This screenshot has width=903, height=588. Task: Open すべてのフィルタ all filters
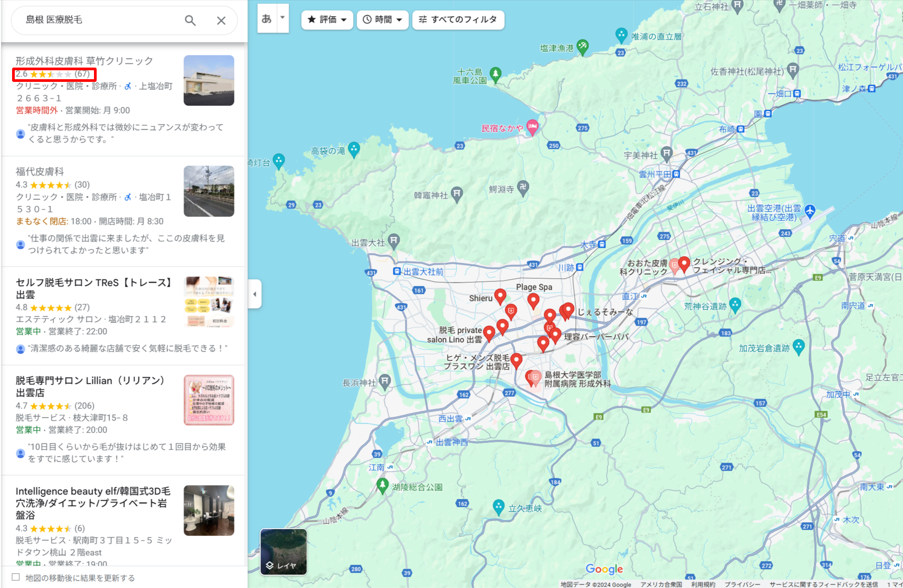(458, 20)
